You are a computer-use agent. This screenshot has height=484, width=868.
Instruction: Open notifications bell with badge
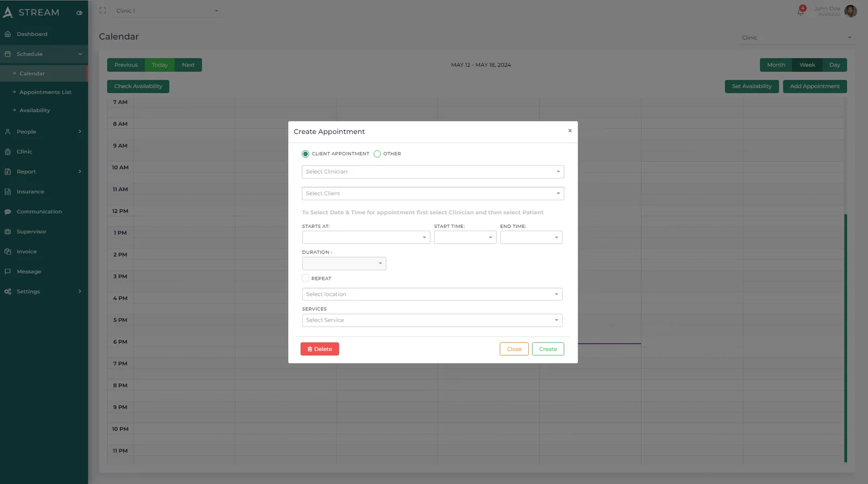click(x=801, y=11)
